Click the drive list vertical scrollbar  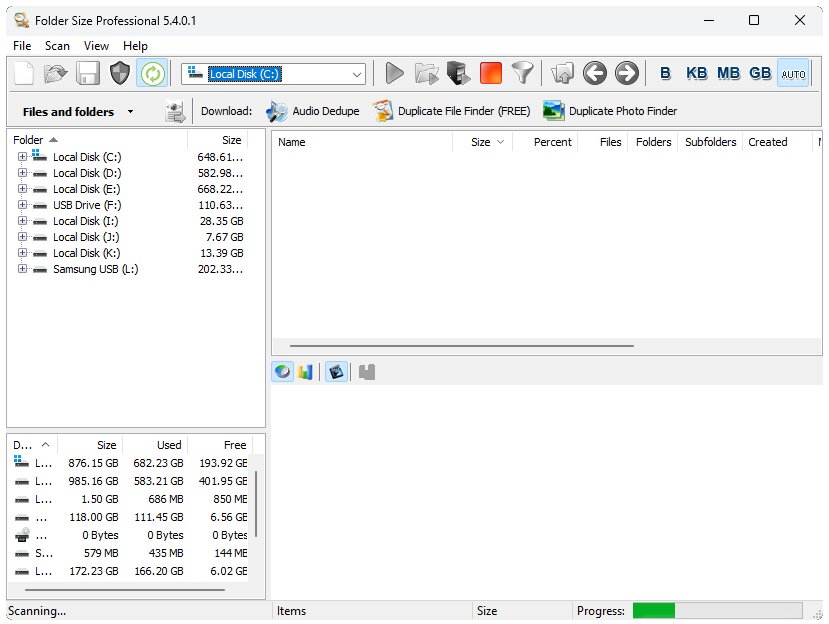pos(256,504)
